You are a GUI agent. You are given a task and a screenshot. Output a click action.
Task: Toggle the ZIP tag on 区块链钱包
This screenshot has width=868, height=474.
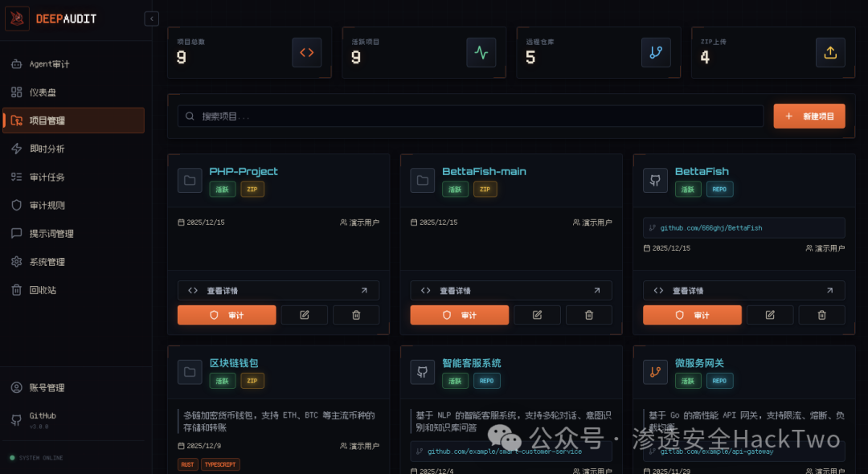click(x=252, y=381)
